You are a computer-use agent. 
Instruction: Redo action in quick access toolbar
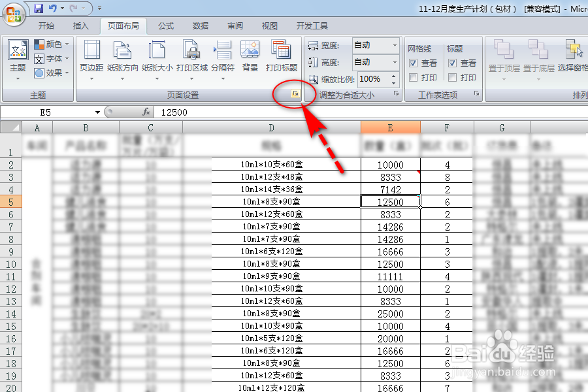click(74, 8)
